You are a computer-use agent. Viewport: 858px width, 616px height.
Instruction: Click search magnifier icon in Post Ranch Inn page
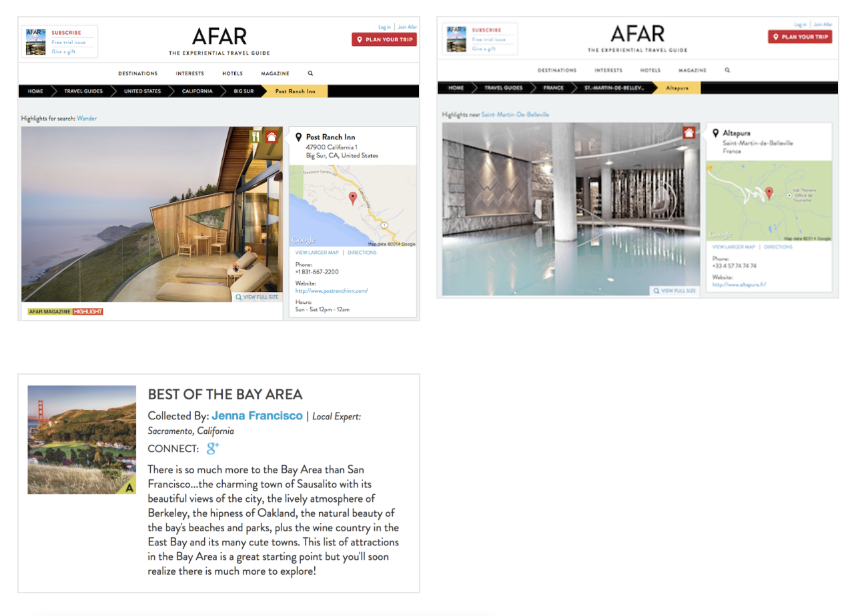tap(310, 73)
